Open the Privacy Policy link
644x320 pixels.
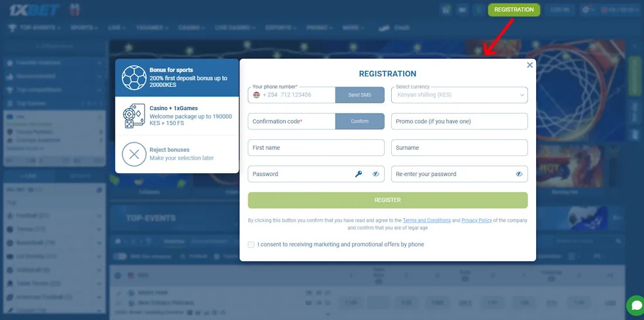pyautogui.click(x=477, y=221)
